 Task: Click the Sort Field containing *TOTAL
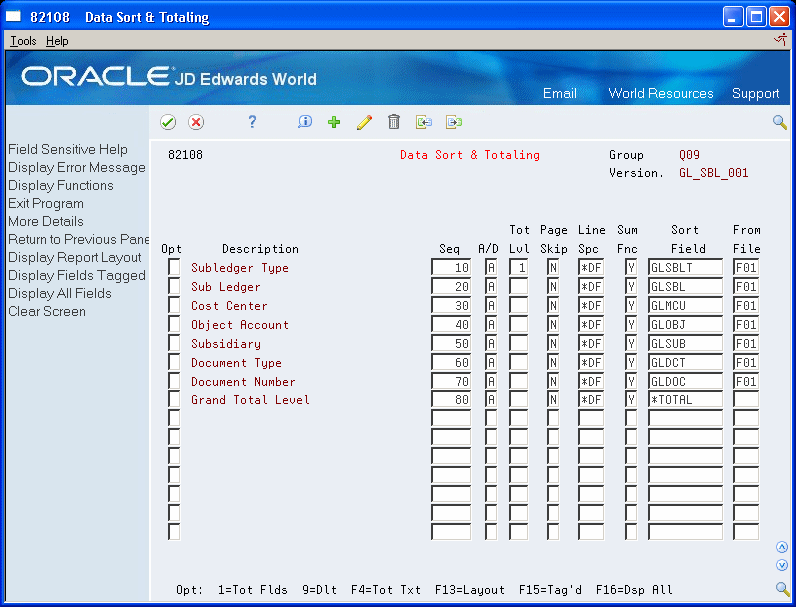685,399
